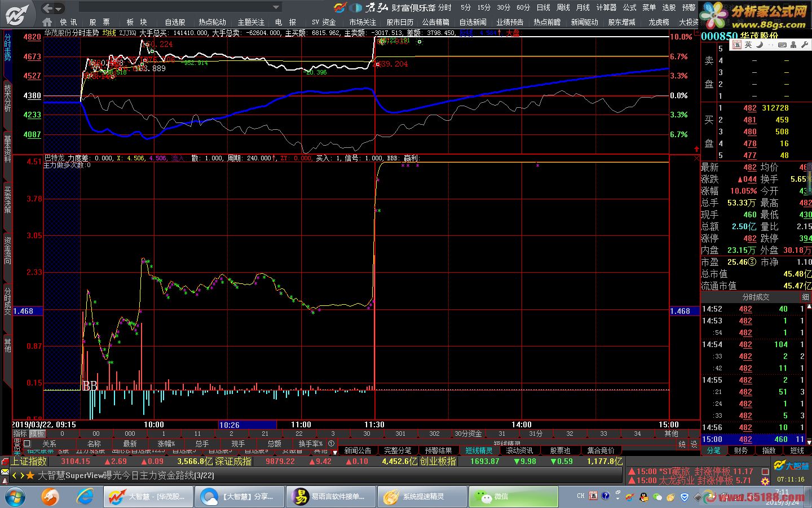
Task: Open the 主题关注 menu
Action: (251, 22)
